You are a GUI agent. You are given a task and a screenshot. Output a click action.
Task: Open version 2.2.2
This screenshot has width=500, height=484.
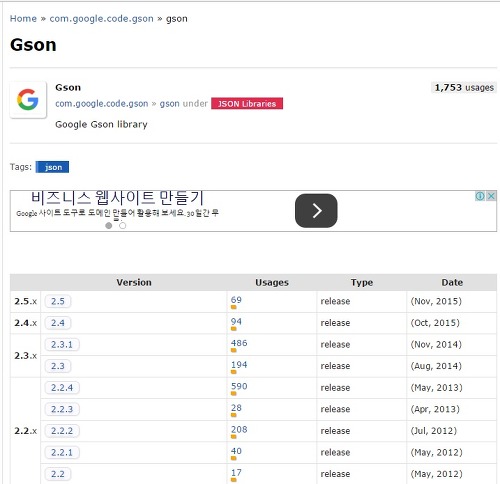(62, 431)
